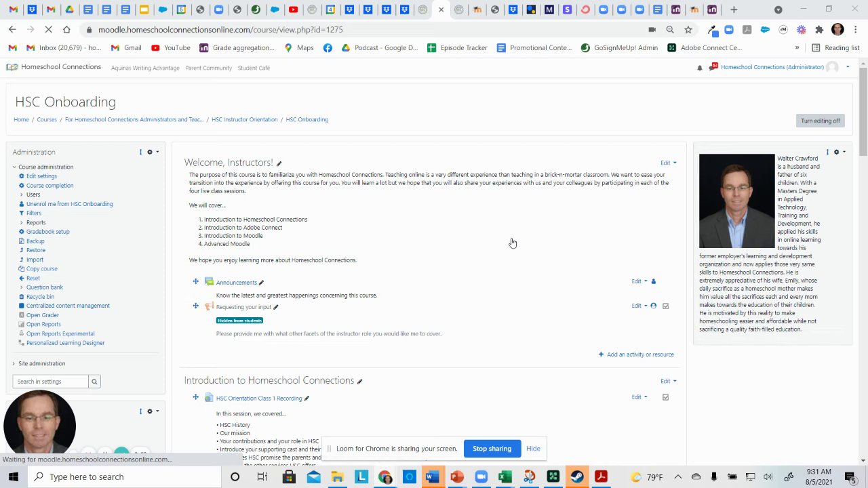Open Gradebook setup link
868x488 pixels.
[47, 232]
